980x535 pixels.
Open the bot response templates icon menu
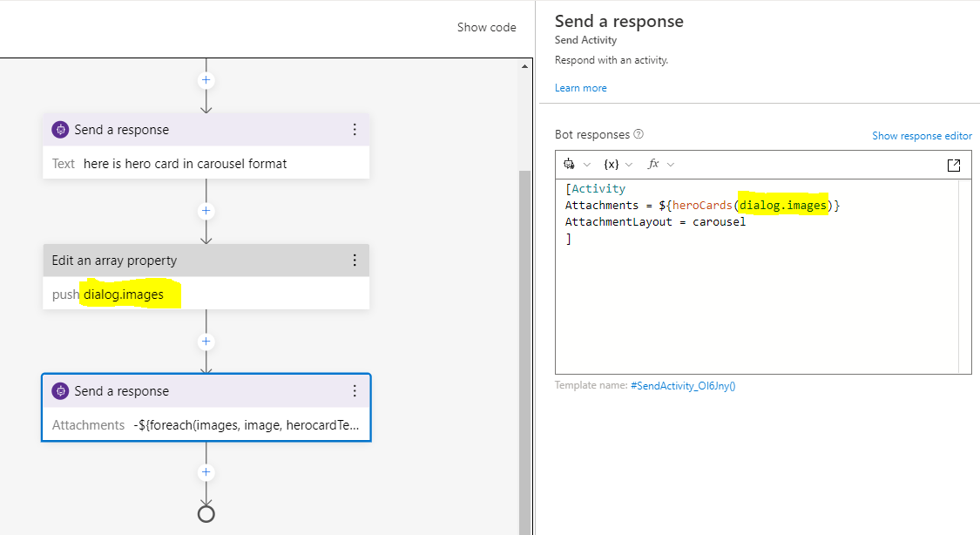[568, 164]
